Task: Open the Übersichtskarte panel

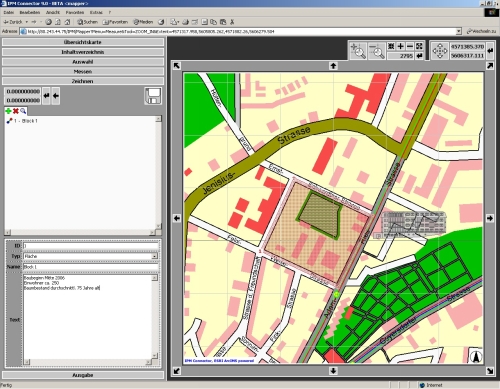Action: [x=83, y=42]
